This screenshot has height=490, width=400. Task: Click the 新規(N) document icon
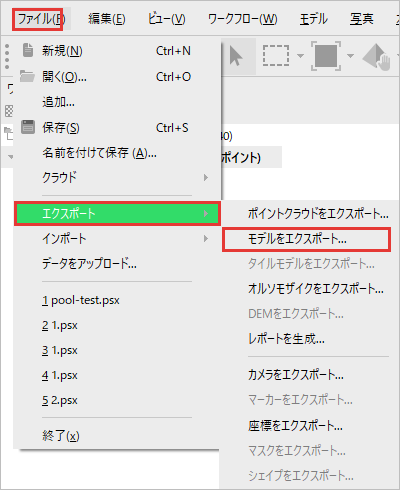(28, 50)
